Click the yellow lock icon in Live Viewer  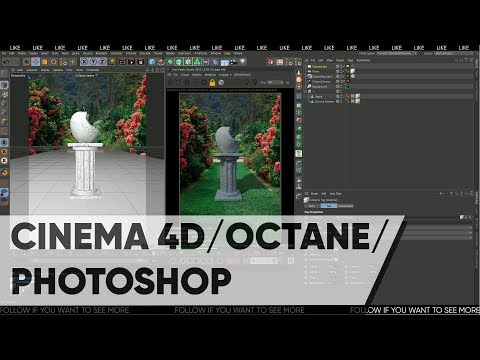(x=212, y=83)
